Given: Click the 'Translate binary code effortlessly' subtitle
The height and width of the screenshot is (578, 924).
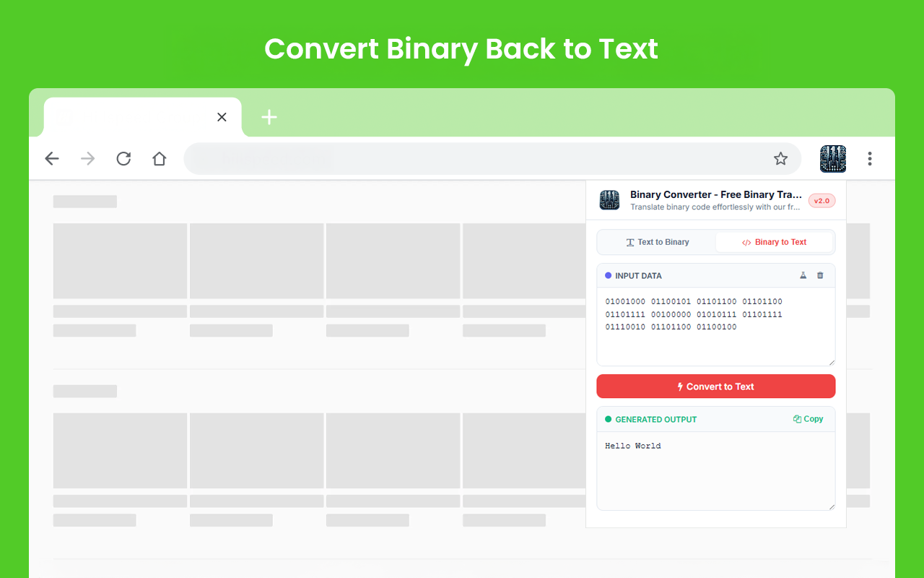Looking at the screenshot, I should point(716,207).
